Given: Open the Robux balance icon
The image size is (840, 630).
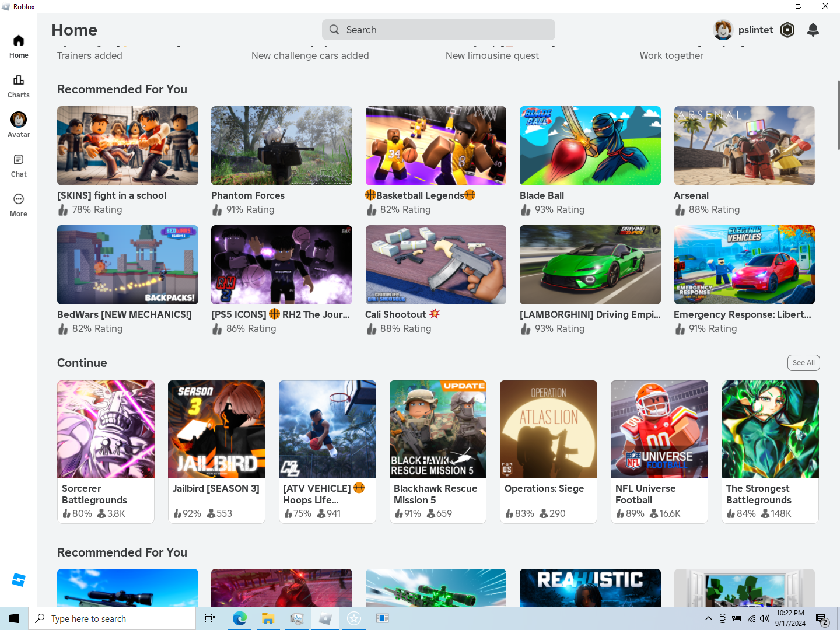Looking at the screenshot, I should click(x=787, y=30).
